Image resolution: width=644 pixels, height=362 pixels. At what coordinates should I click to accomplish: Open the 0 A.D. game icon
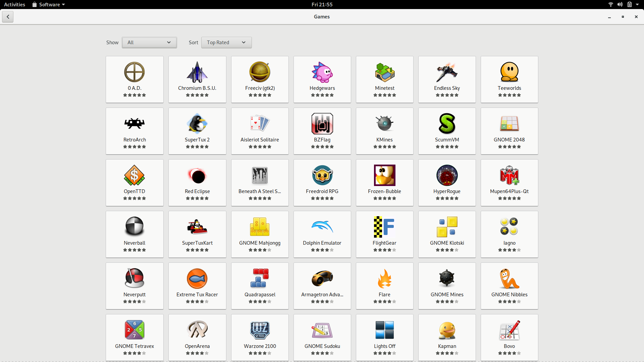click(135, 72)
